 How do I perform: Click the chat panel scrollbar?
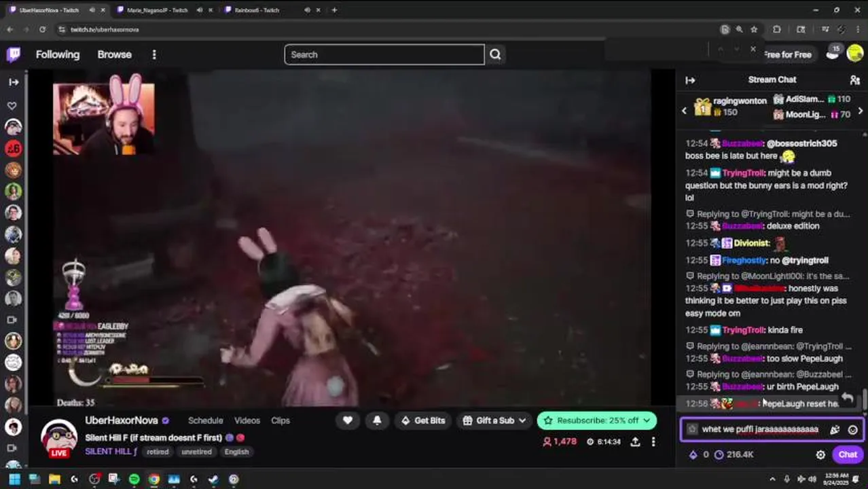click(x=865, y=399)
